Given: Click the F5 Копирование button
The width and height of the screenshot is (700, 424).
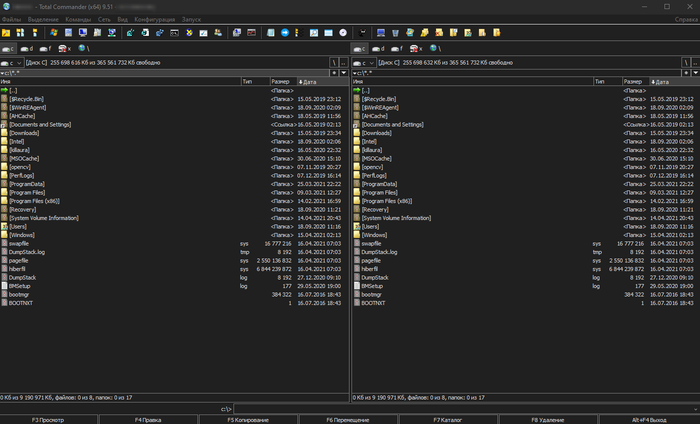Looking at the screenshot, I should point(248,420).
